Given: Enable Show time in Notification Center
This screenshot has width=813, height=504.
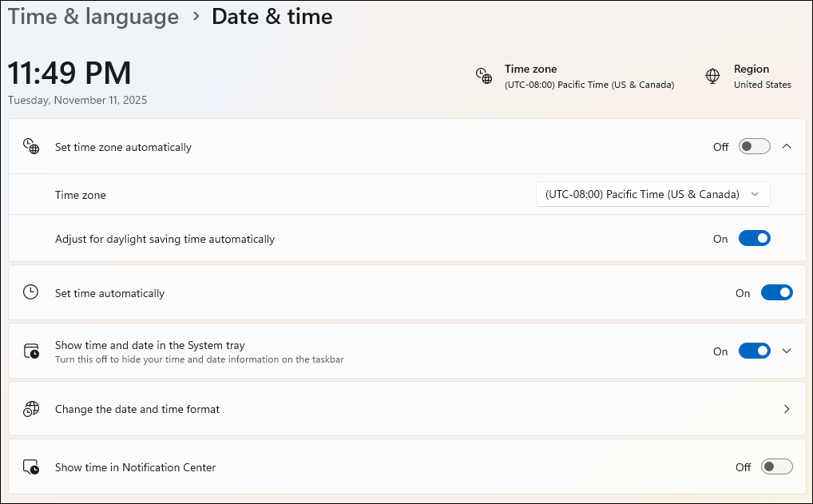Looking at the screenshot, I should click(x=776, y=466).
